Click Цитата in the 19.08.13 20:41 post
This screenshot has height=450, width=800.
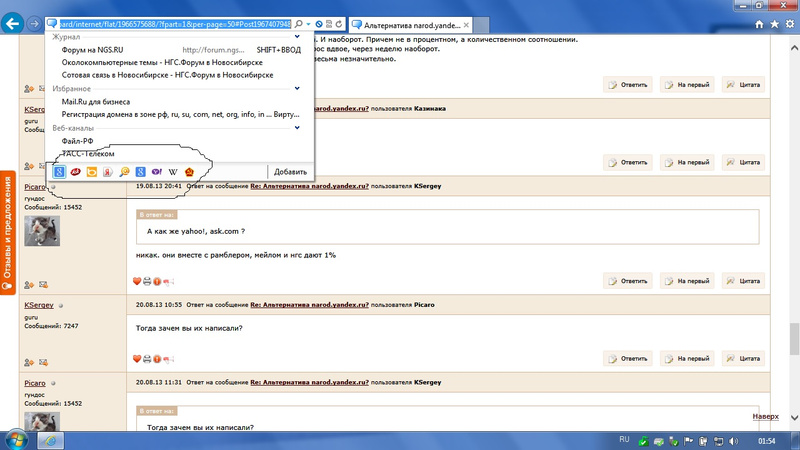[x=743, y=281]
